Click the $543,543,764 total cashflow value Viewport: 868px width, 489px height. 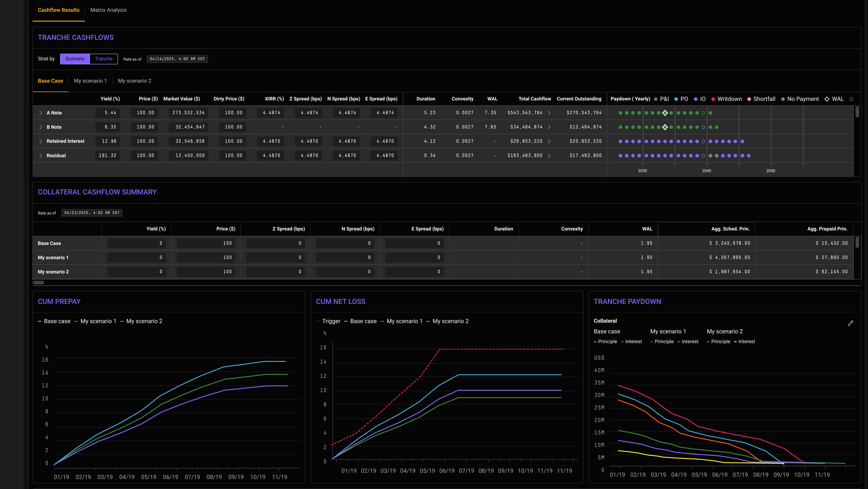click(525, 113)
